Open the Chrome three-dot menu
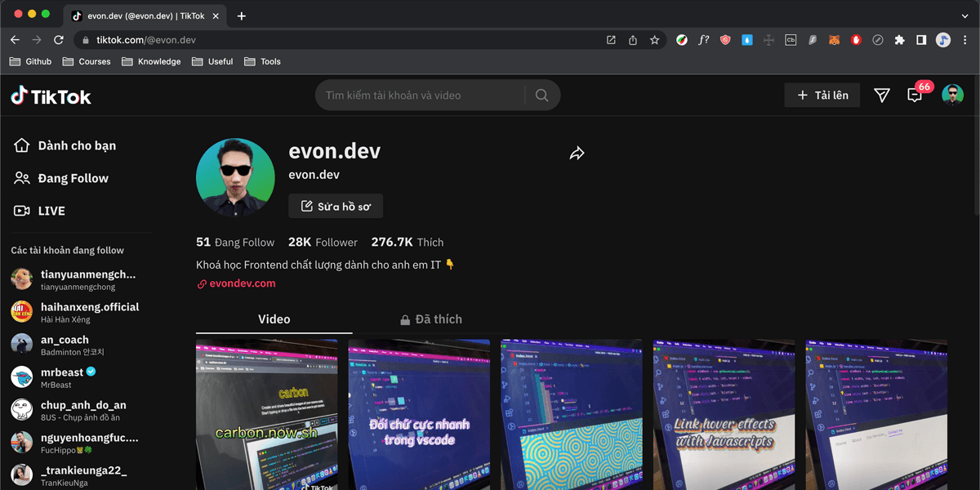 click(964, 40)
